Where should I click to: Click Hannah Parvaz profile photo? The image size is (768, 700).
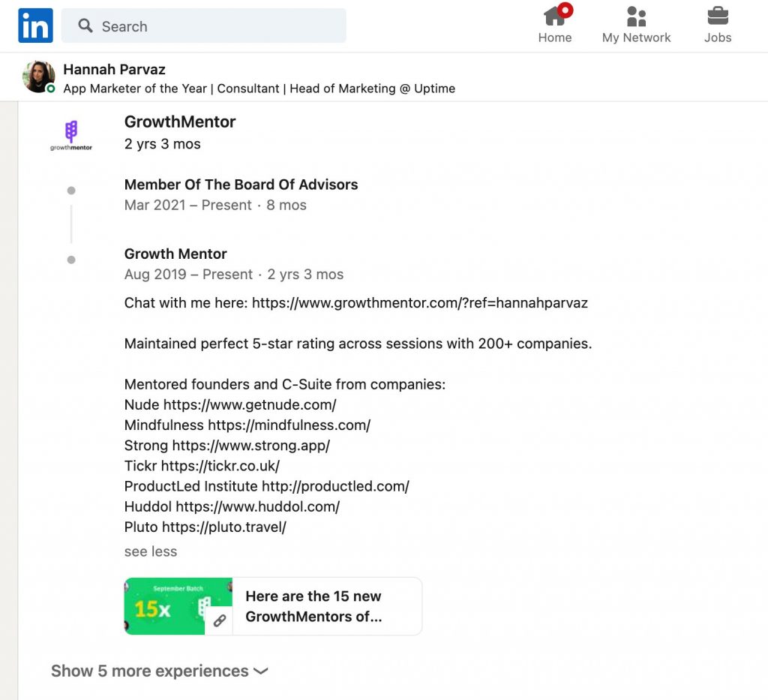[39, 77]
